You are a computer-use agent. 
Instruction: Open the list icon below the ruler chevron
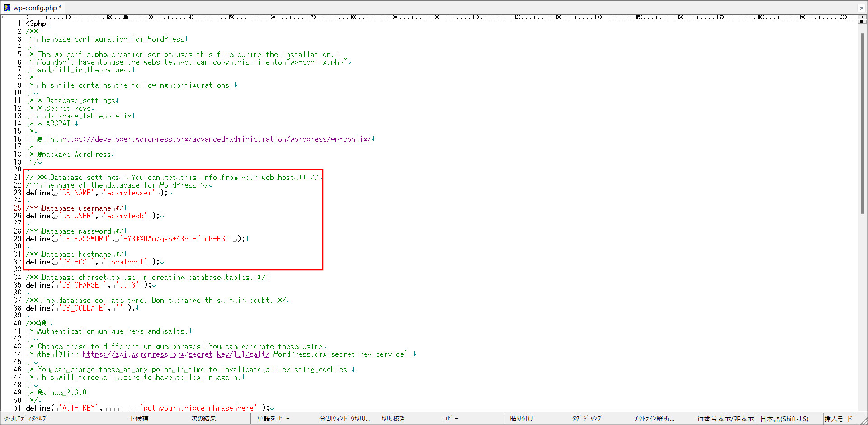coord(862,22)
